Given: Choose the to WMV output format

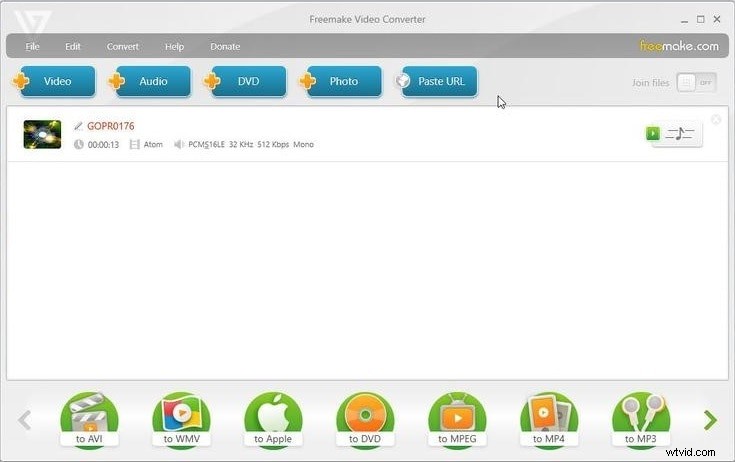Looking at the screenshot, I should coord(181,420).
